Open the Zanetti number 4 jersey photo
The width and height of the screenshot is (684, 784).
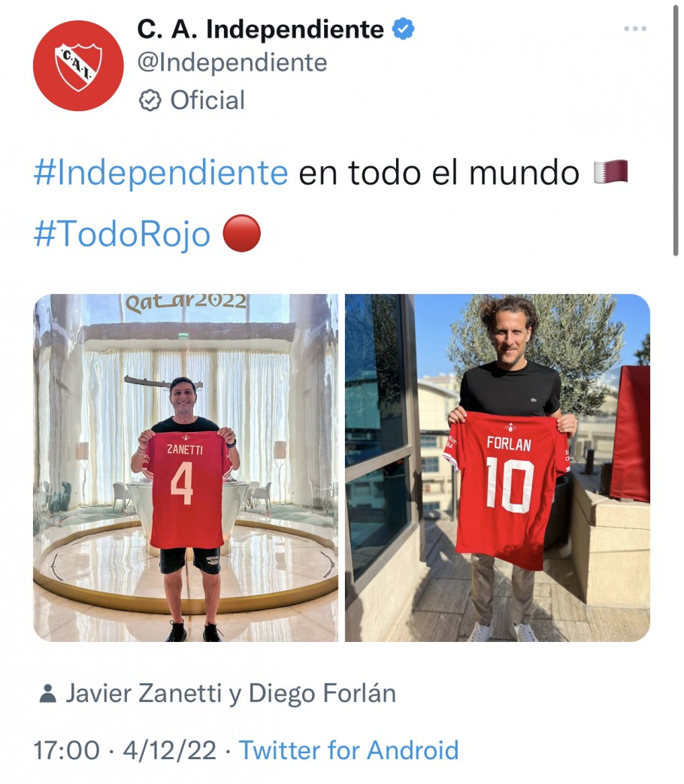(186, 468)
